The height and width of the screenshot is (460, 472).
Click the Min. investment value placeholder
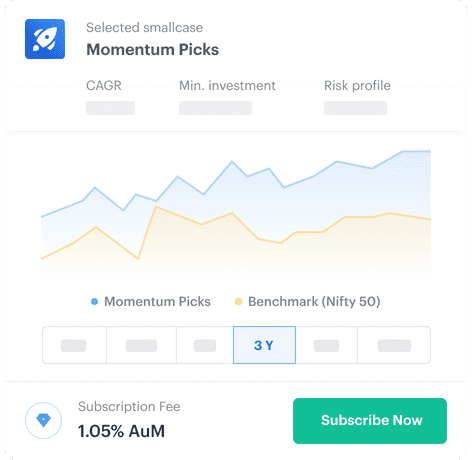pos(215,108)
